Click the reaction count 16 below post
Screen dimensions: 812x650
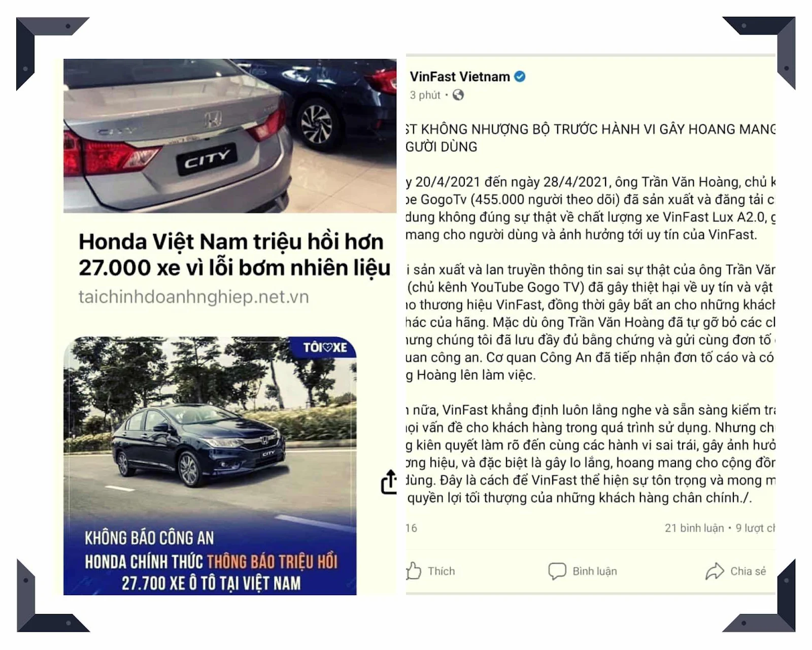pyautogui.click(x=412, y=528)
